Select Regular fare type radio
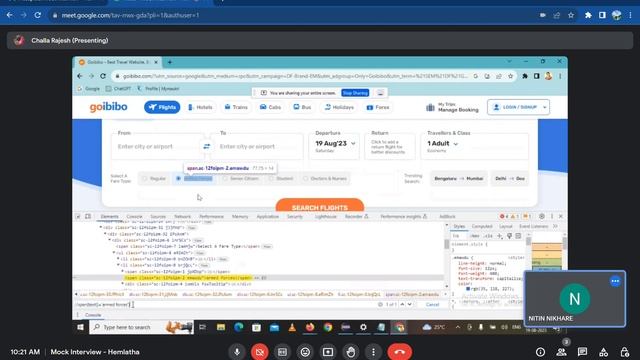Viewport: 640px width, 360px height. click(x=144, y=178)
